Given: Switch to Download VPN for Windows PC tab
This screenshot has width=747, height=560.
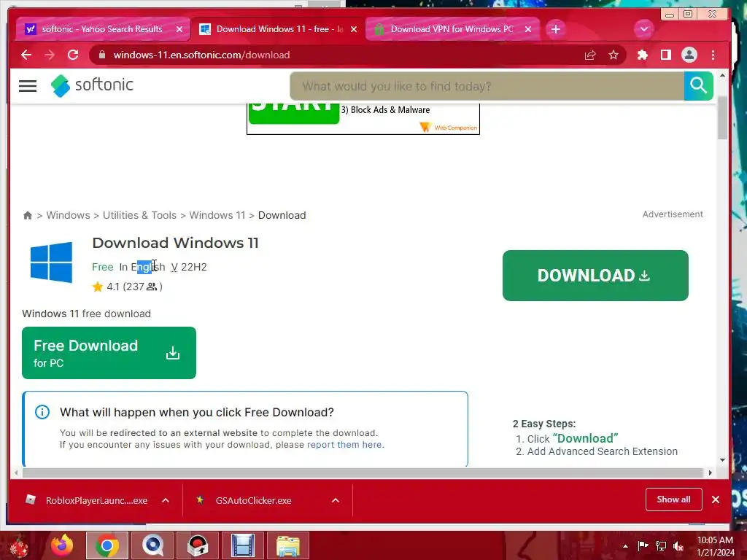Looking at the screenshot, I should click(452, 29).
